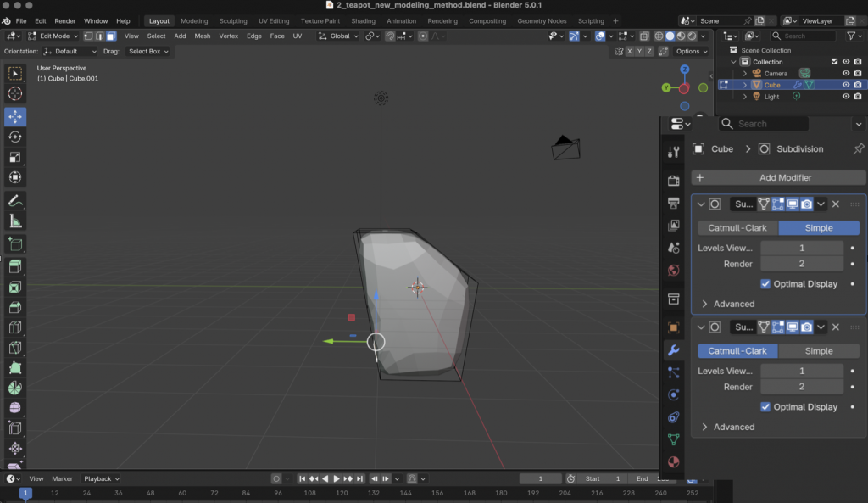This screenshot has width=868, height=503.
Task: Activate the 3D Cursor tool
Action: click(15, 94)
